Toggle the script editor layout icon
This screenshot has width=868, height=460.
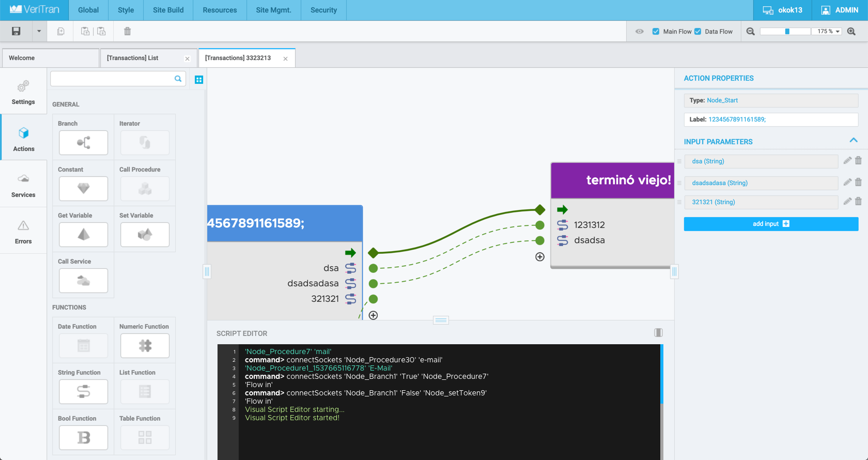pyautogui.click(x=658, y=333)
